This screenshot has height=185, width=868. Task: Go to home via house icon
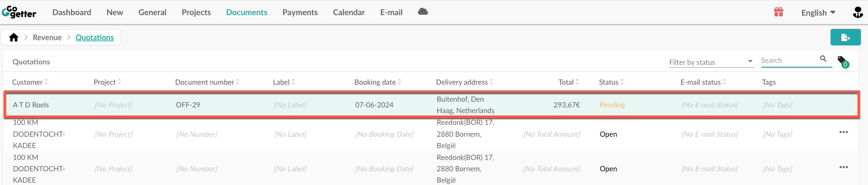point(14,37)
